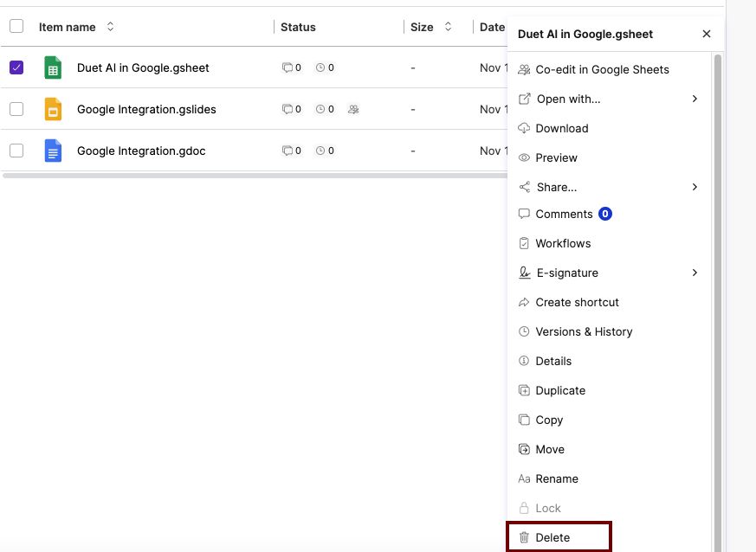The width and height of the screenshot is (756, 552).
Task: Open the Google Integration.gdoc file name
Action: coord(141,151)
